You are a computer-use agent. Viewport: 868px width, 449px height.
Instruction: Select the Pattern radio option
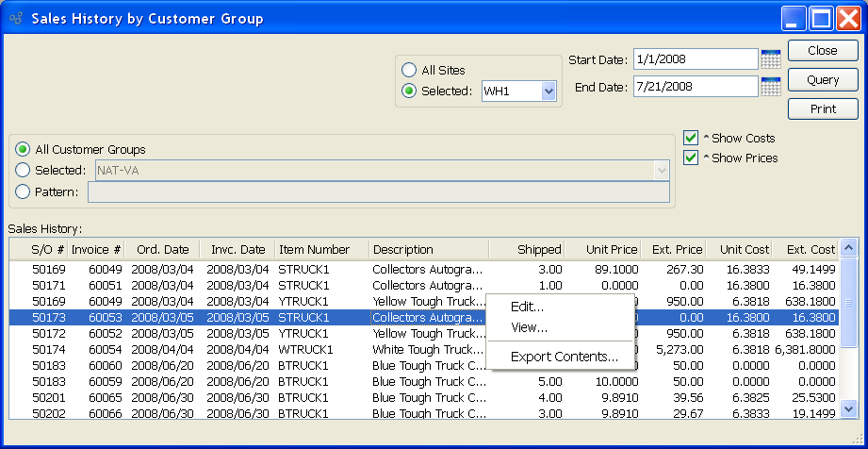tap(23, 192)
